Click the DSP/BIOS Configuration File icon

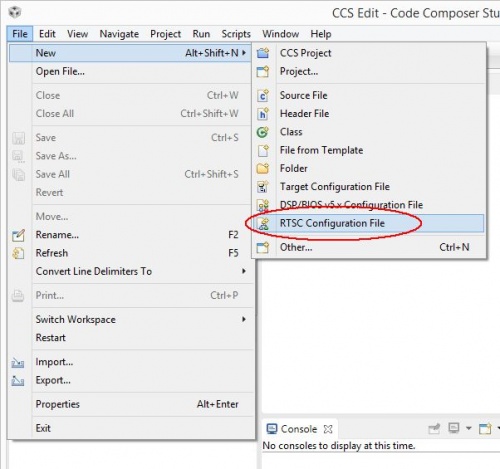pos(263,205)
